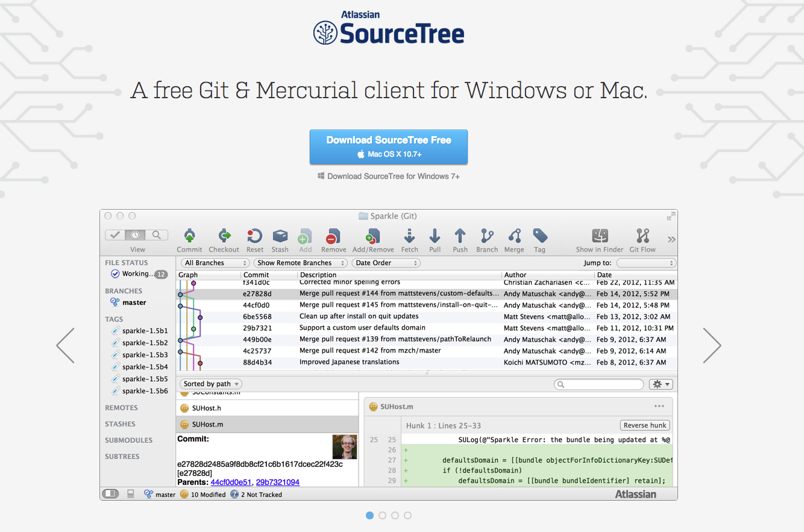Expand the REMOTES sidebar section
The width and height of the screenshot is (804, 532).
point(121,408)
